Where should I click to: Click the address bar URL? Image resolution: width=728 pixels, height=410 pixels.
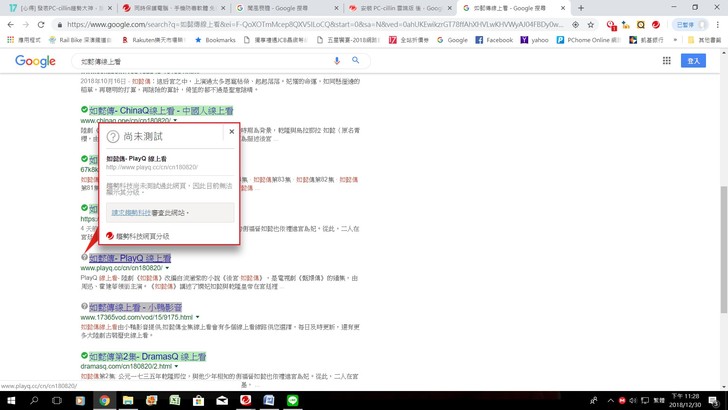click(x=315, y=25)
